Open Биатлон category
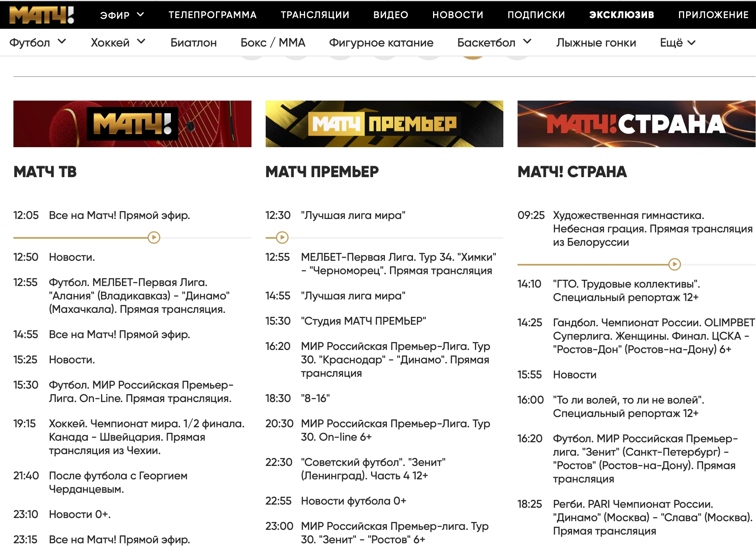 click(193, 42)
